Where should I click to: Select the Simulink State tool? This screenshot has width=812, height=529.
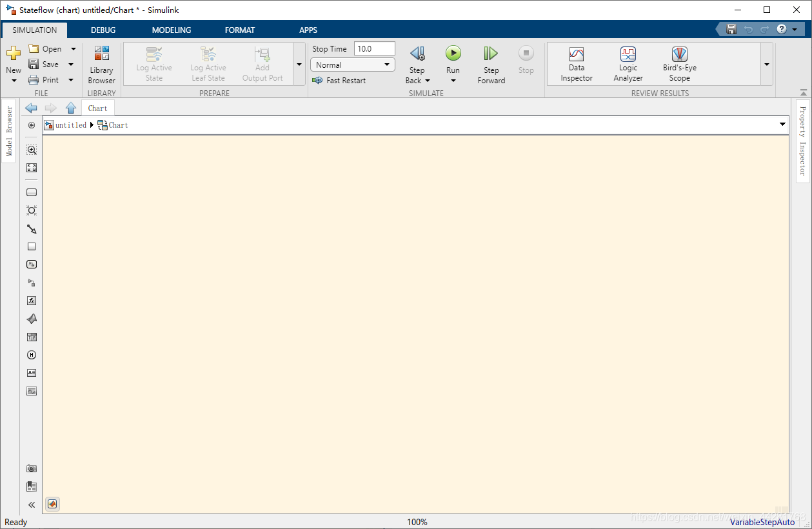coord(32,264)
